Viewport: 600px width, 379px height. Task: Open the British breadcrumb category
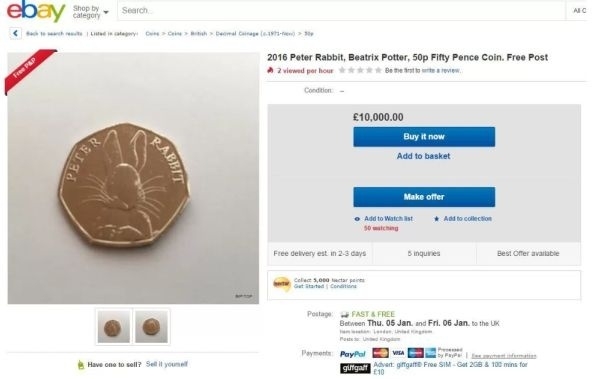(x=199, y=34)
